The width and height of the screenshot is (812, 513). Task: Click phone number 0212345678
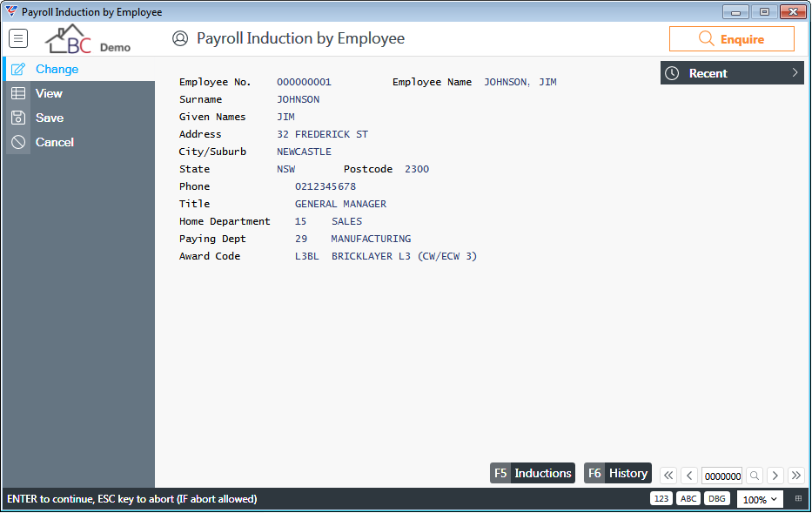325,186
